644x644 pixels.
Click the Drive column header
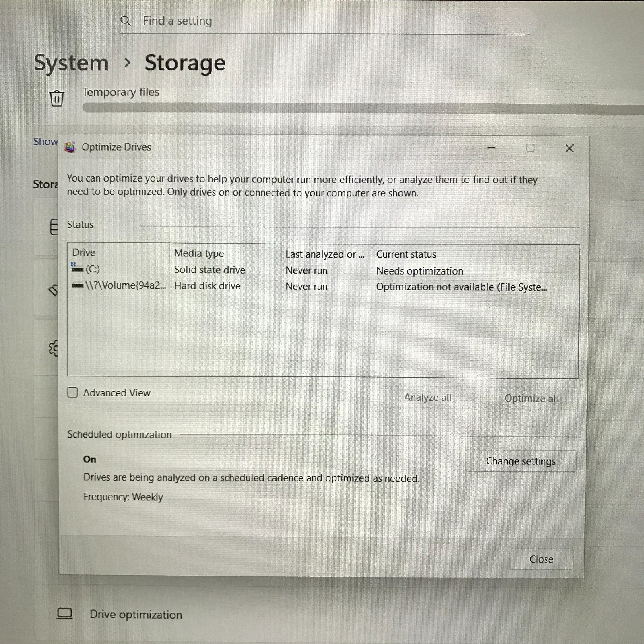click(84, 252)
